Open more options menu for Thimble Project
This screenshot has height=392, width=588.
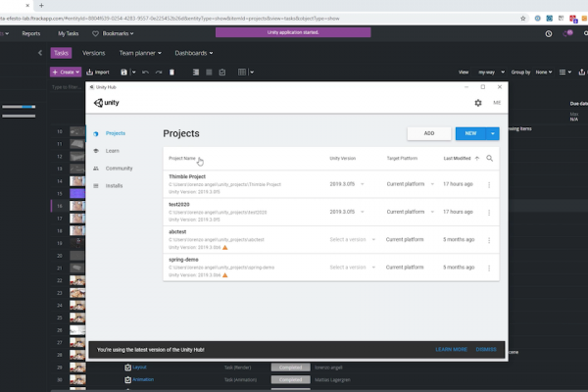tap(489, 184)
